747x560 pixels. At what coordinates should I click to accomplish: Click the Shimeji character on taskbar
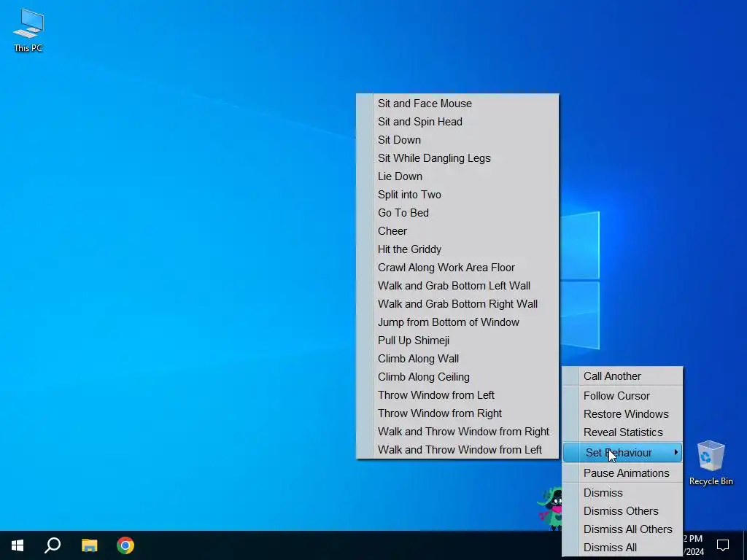tap(550, 508)
